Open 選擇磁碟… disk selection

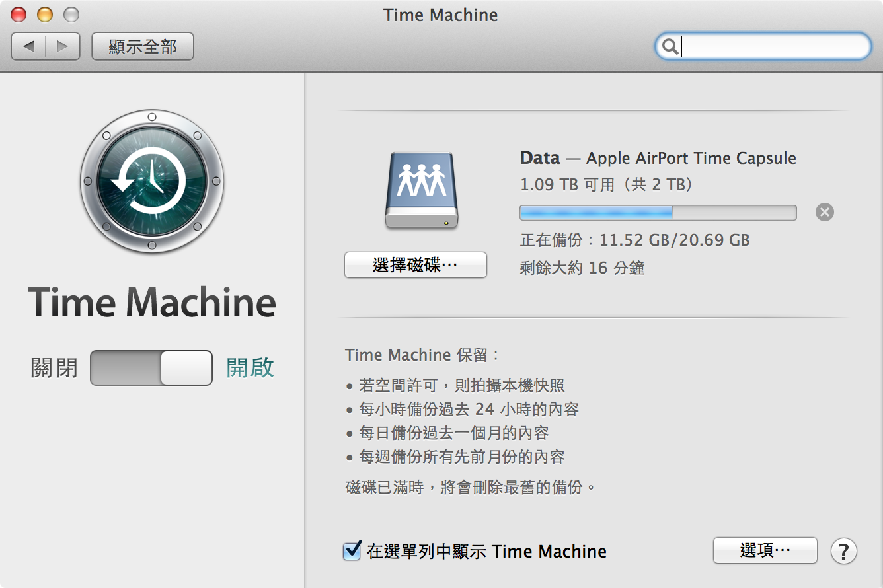(416, 266)
